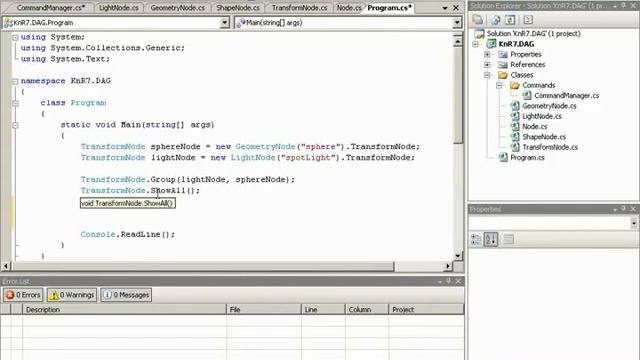
Task: Click the ShowAll method call in code
Action: point(168,191)
